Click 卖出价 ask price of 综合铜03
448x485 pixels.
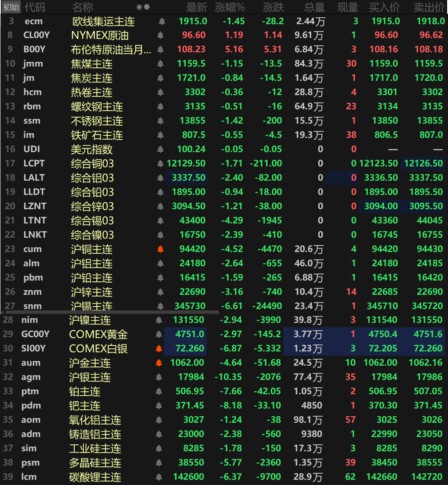[x=423, y=163]
